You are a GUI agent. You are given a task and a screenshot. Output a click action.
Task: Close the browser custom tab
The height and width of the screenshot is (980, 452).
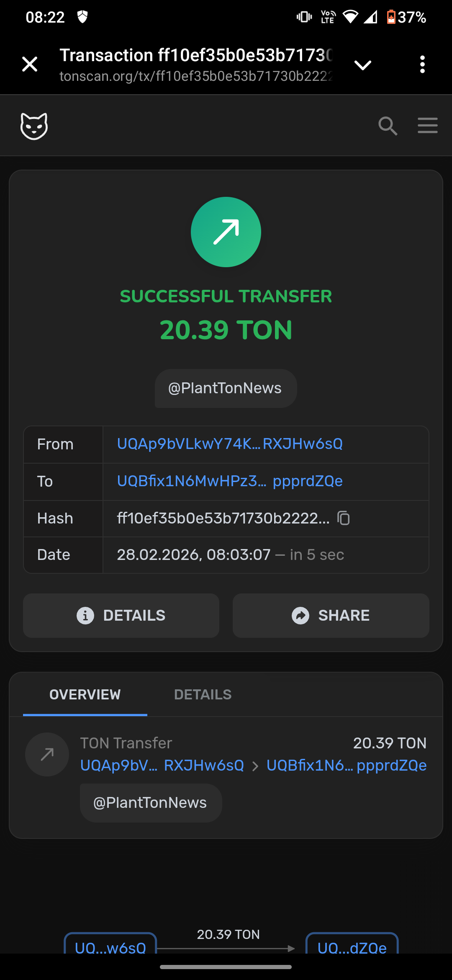pyautogui.click(x=30, y=64)
